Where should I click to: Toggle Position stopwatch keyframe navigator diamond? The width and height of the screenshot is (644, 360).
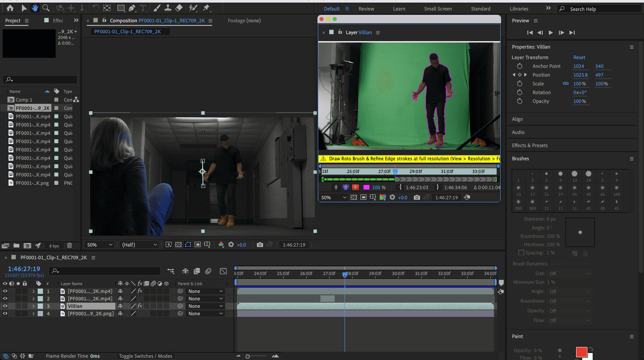click(520, 75)
